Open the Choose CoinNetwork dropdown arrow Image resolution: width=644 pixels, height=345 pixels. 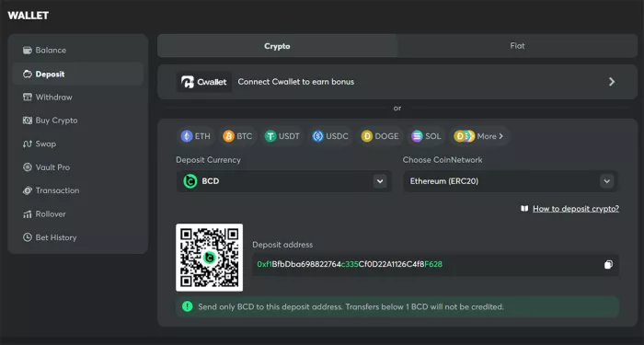(x=606, y=181)
